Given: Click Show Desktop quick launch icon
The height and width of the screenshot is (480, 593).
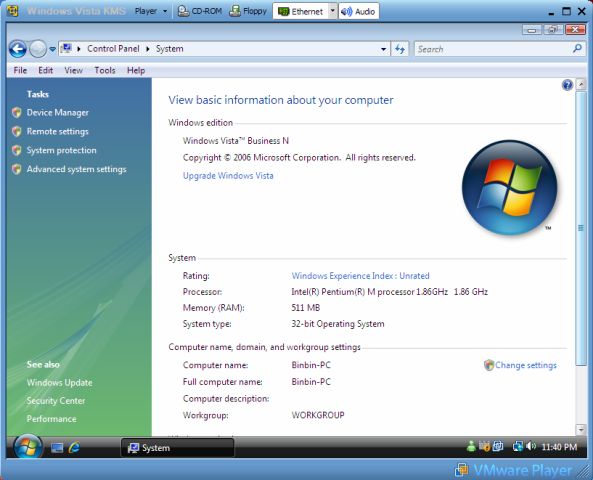Looking at the screenshot, I should [x=57, y=448].
